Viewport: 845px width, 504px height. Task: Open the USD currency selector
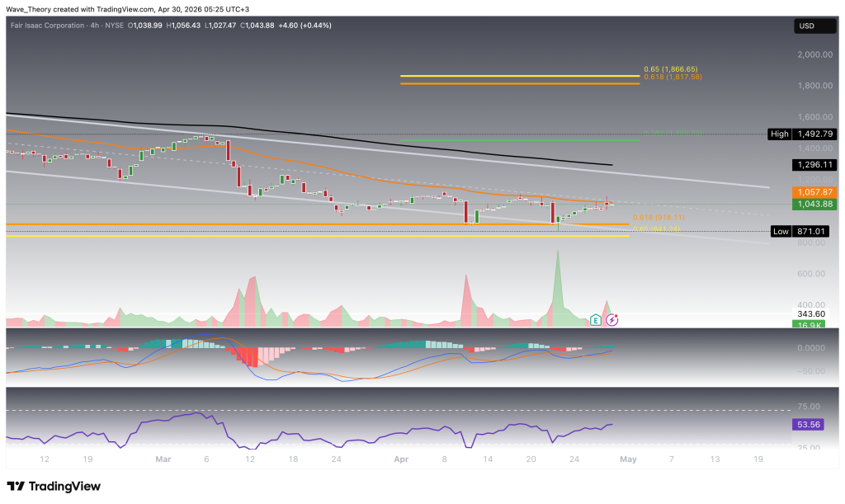click(x=805, y=27)
